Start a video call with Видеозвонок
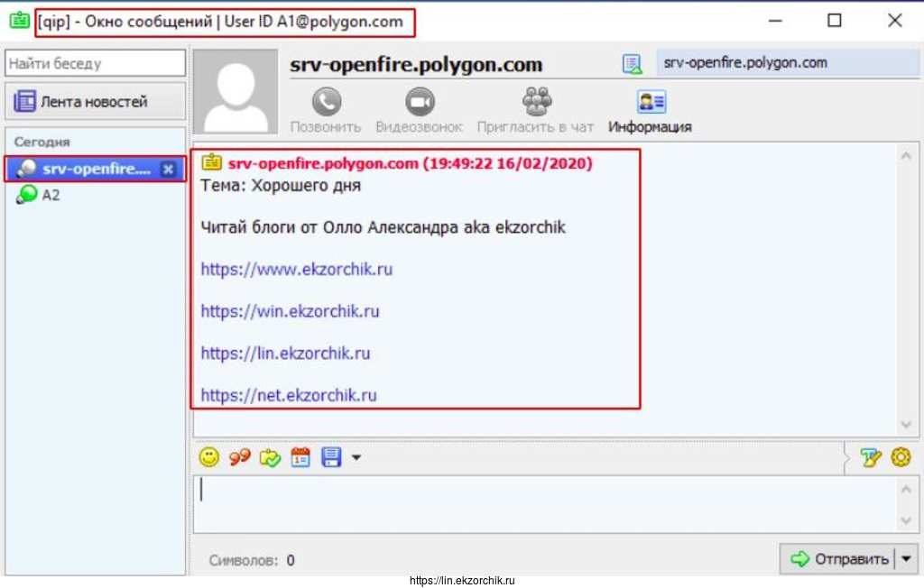This screenshot has width=924, height=588. pyautogui.click(x=419, y=101)
